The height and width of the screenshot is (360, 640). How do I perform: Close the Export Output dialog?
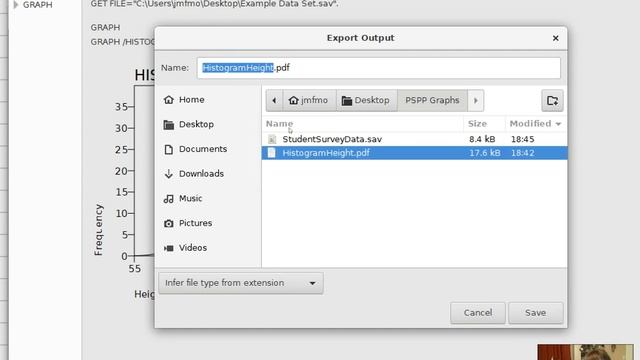point(556,38)
